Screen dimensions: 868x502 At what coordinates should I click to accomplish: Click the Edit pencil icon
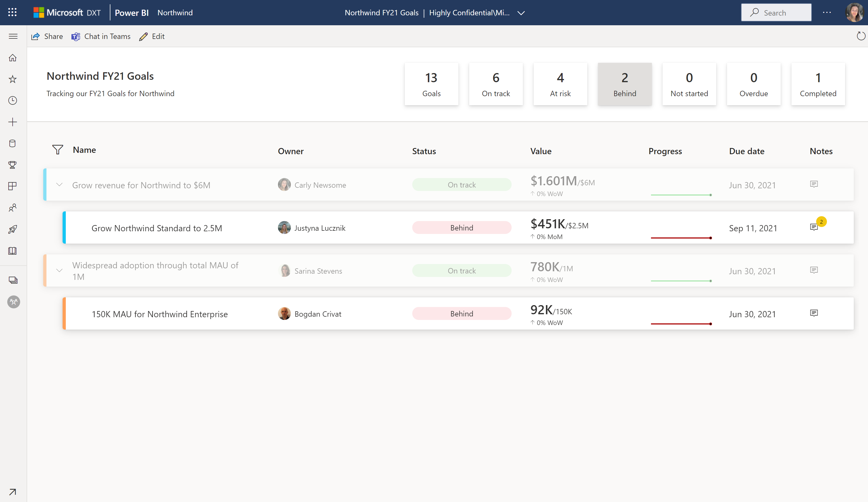click(x=143, y=37)
